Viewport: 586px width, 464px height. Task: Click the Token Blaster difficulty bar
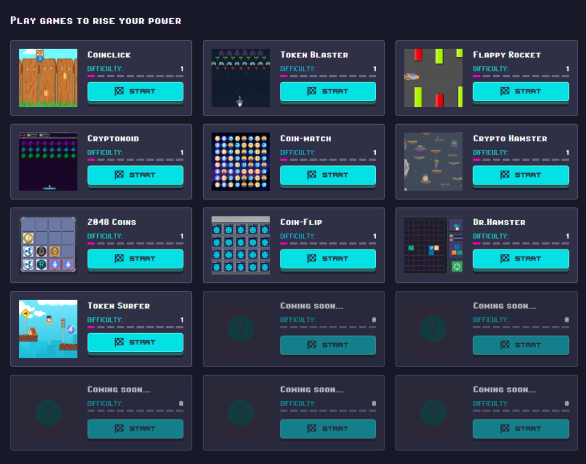pos(328,76)
